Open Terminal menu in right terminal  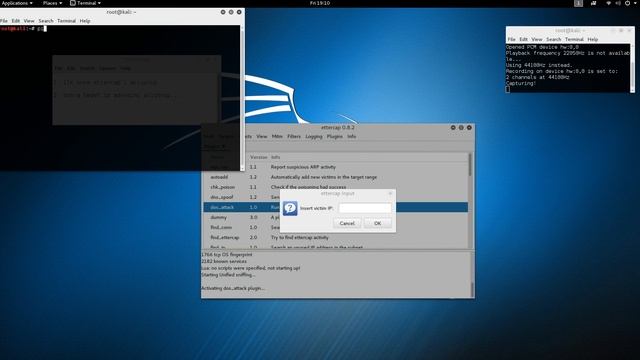574,40
